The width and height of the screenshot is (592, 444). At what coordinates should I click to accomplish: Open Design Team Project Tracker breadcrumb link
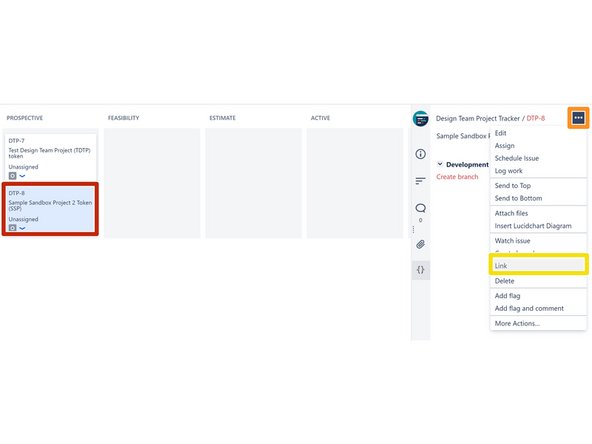coord(478,118)
